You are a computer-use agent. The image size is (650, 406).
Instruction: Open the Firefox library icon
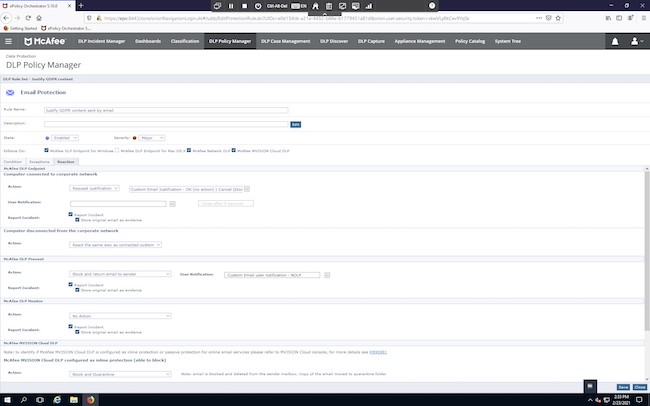608,18
